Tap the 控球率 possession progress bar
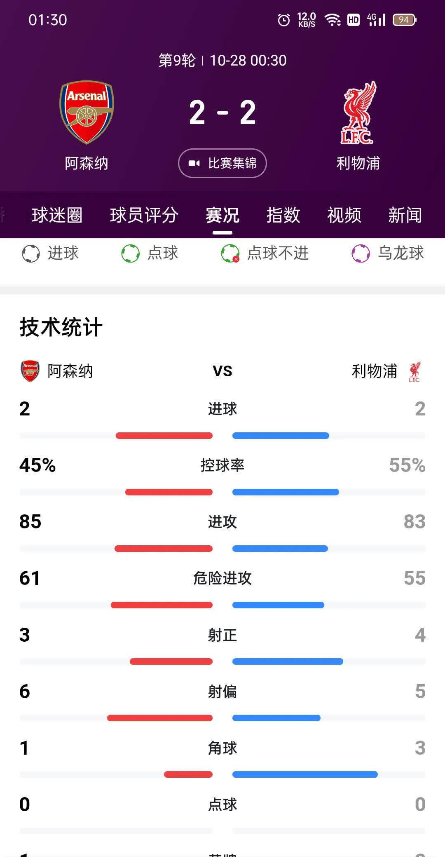 pos(222,491)
